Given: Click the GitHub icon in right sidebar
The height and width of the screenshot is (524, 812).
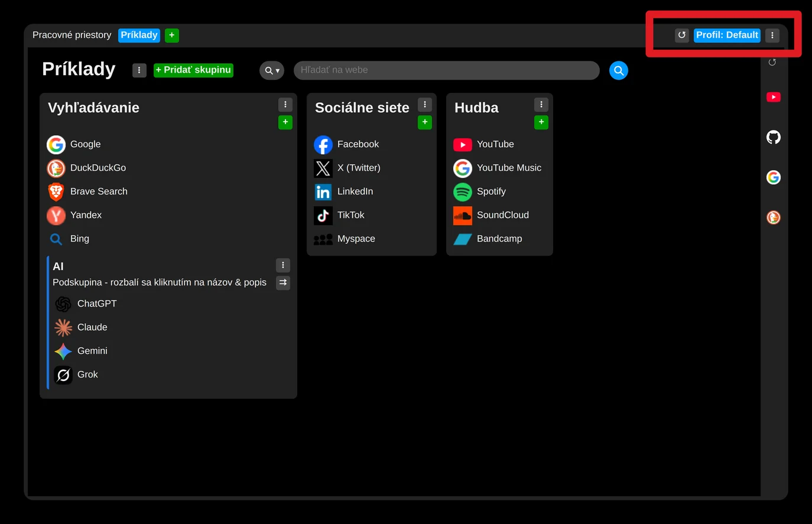Looking at the screenshot, I should click(x=774, y=137).
